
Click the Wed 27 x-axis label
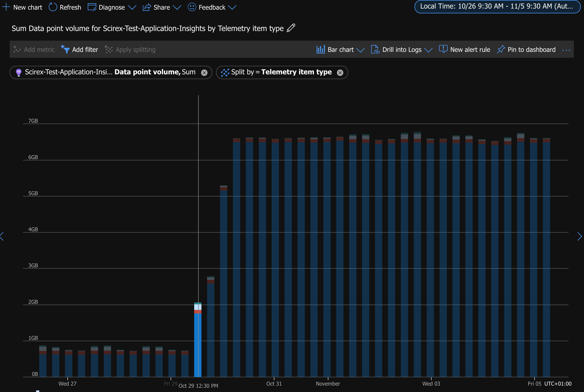67,383
